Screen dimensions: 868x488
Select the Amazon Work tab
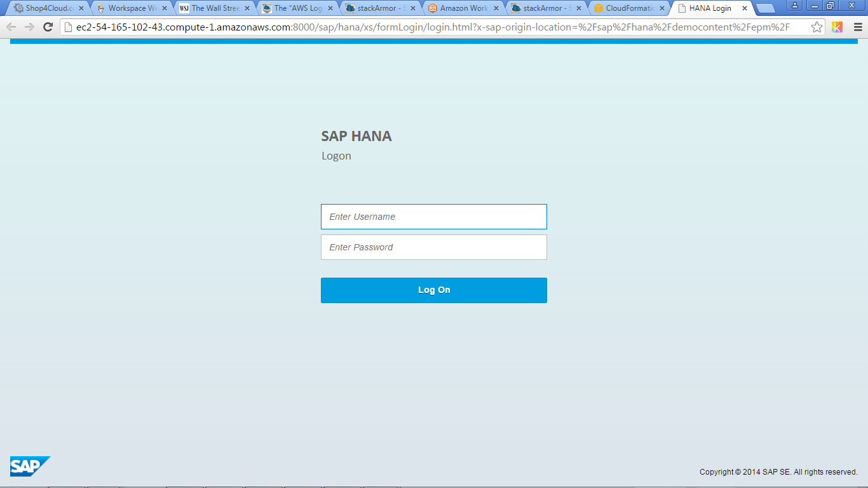click(463, 8)
